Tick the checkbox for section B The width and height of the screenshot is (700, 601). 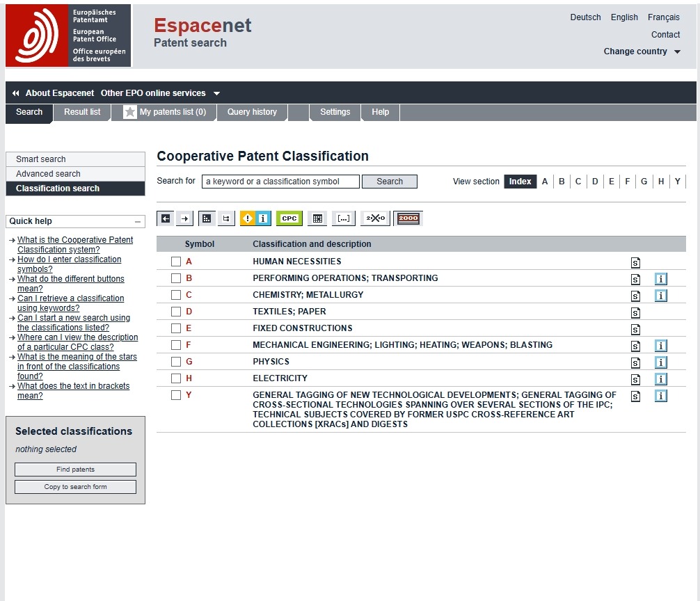pos(176,278)
